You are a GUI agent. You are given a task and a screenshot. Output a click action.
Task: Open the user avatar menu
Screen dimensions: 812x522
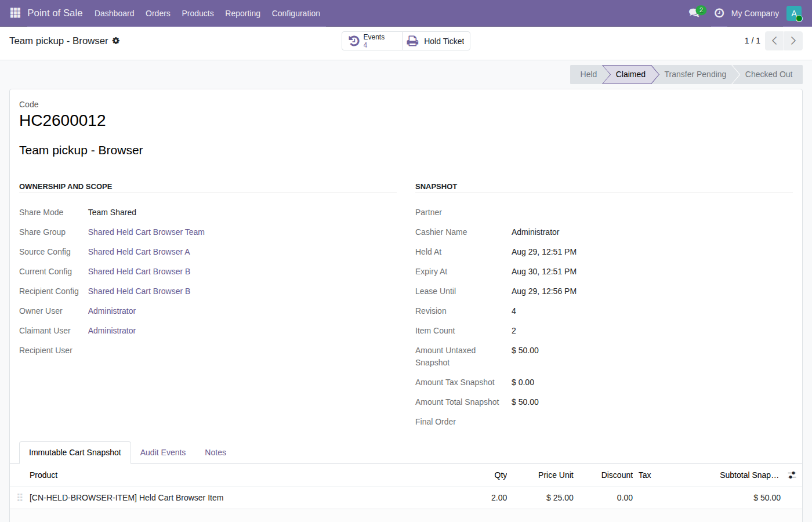point(794,13)
